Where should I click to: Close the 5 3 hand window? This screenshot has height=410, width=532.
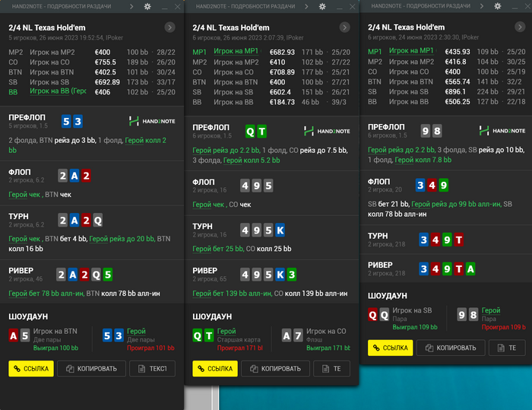[x=177, y=6]
